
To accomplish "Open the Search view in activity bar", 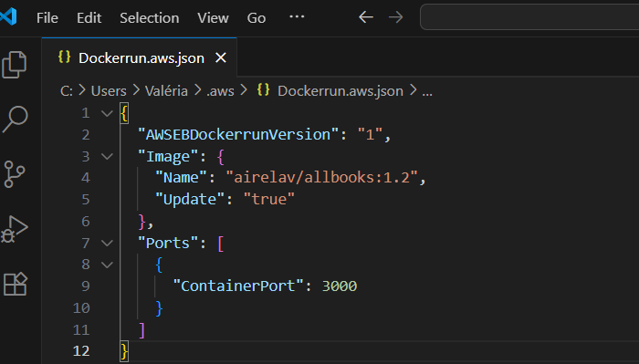I will tap(15, 120).
